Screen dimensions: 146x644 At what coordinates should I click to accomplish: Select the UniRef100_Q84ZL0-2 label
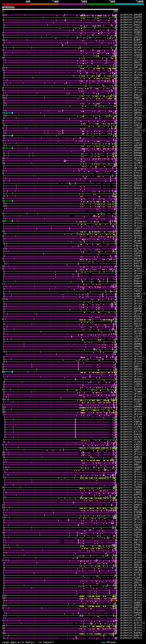[132, 130]
